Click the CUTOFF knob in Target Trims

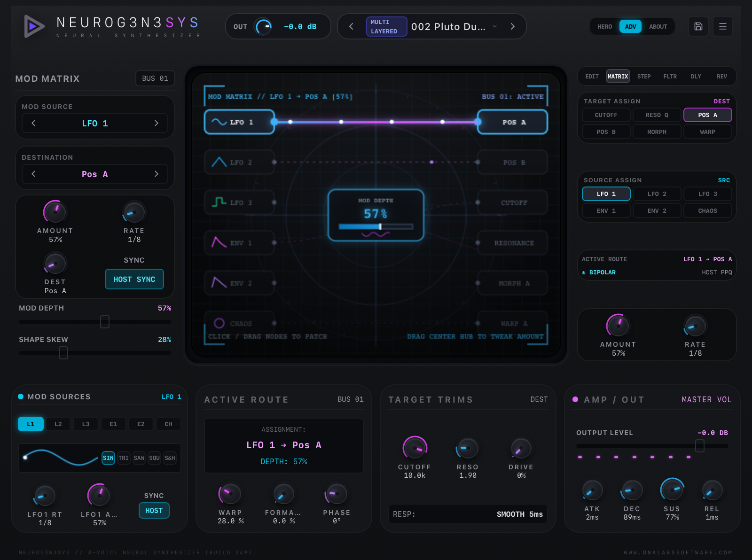[x=415, y=448]
